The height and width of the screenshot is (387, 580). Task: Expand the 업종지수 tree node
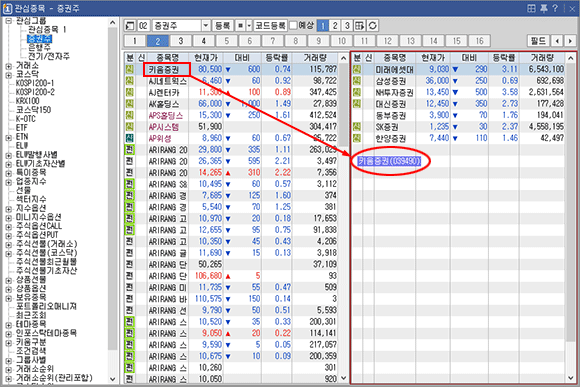pos(9,182)
